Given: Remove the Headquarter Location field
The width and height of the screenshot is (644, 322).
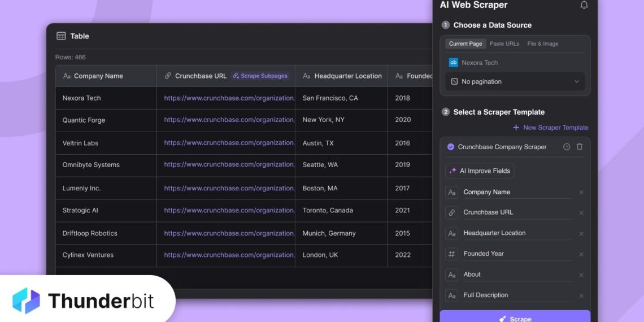Looking at the screenshot, I should point(581,234).
